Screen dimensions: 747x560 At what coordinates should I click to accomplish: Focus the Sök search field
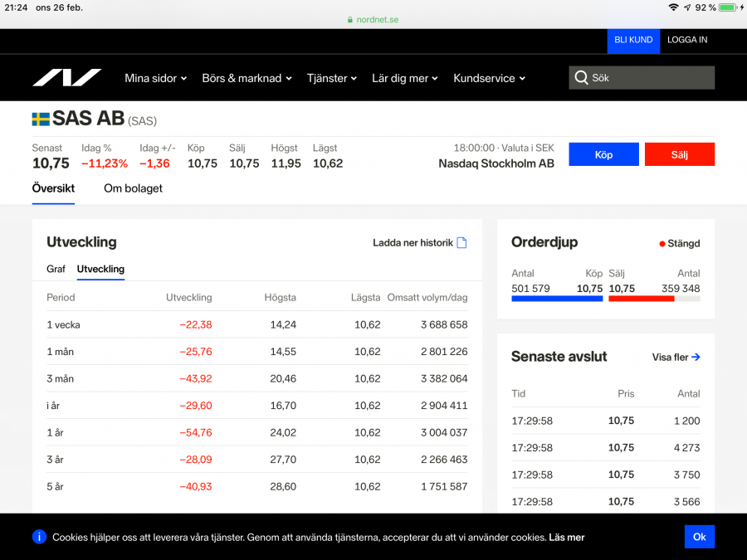[x=649, y=78]
